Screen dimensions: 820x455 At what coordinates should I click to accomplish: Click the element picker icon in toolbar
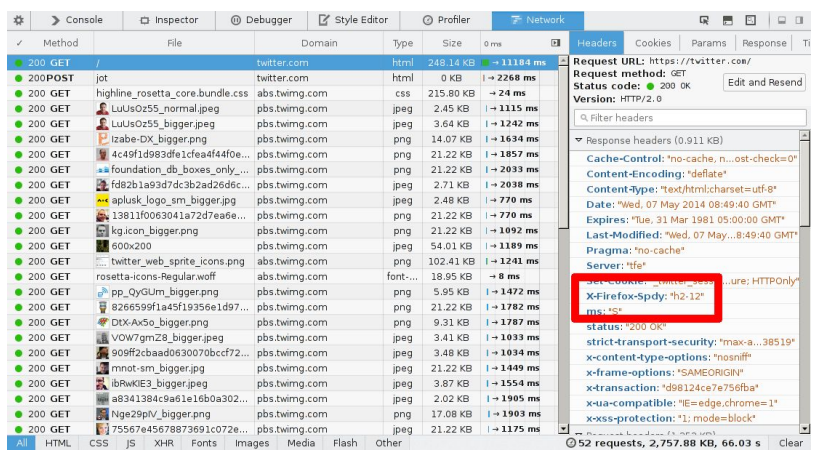pos(704,19)
